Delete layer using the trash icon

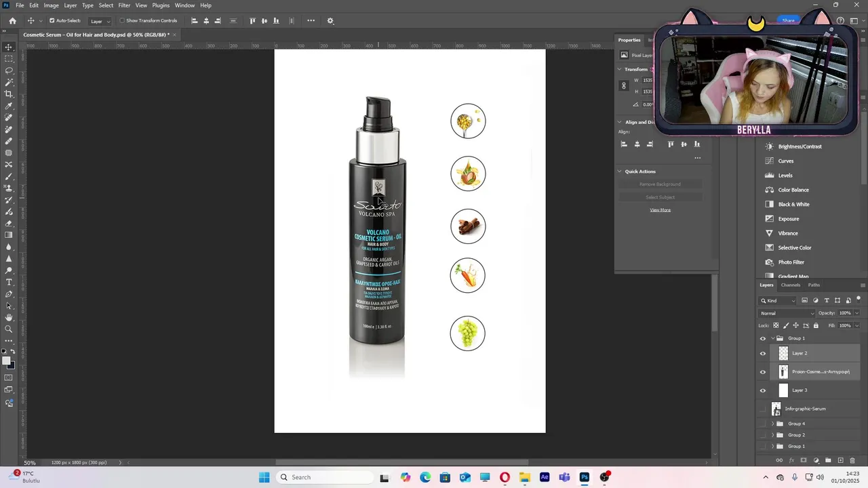point(853,460)
